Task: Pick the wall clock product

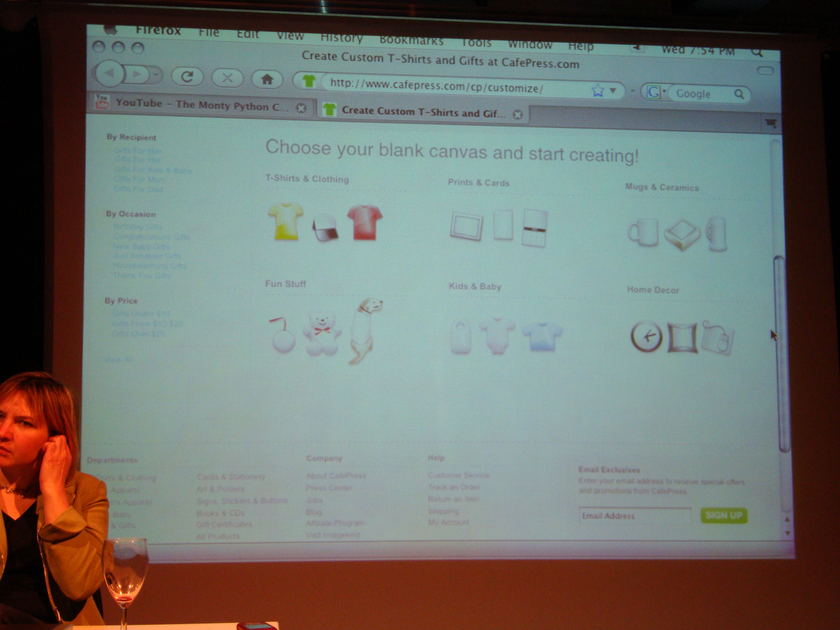Action: point(646,336)
